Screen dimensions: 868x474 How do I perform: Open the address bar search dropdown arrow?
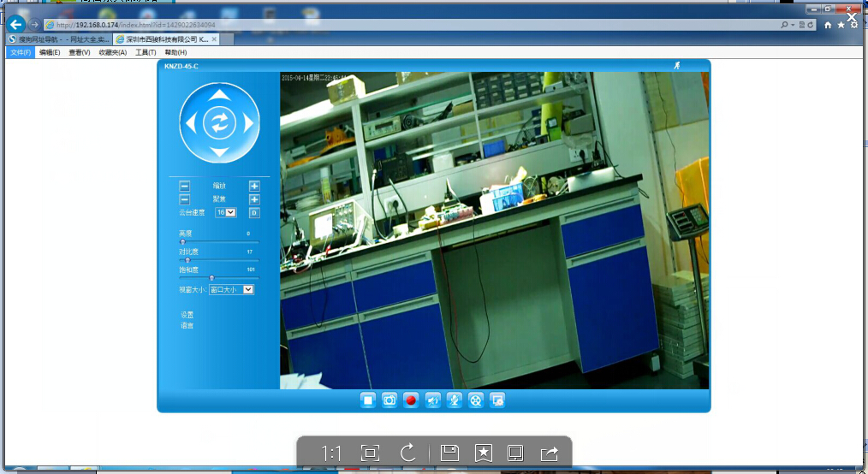pyautogui.click(x=793, y=25)
